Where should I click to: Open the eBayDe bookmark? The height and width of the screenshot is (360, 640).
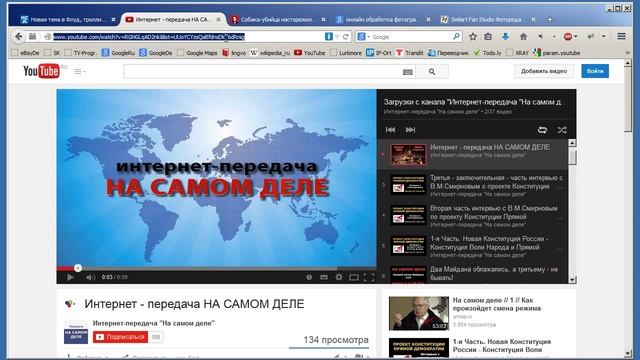(25, 53)
